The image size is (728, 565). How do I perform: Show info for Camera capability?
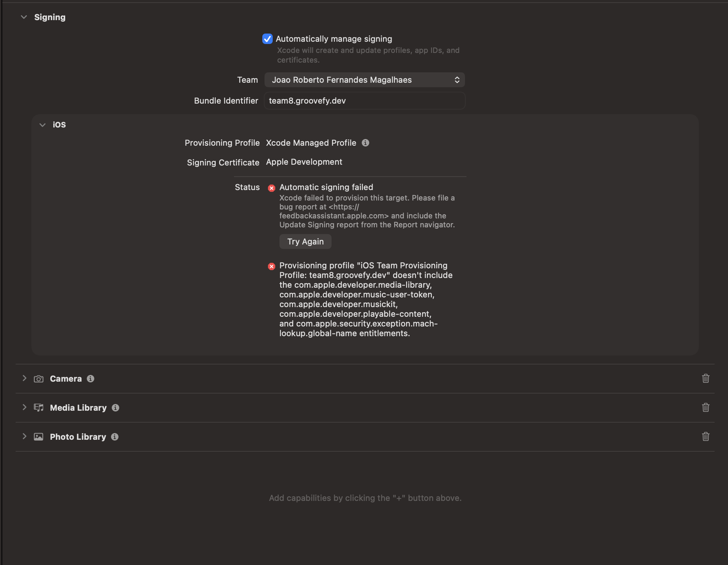tap(91, 379)
